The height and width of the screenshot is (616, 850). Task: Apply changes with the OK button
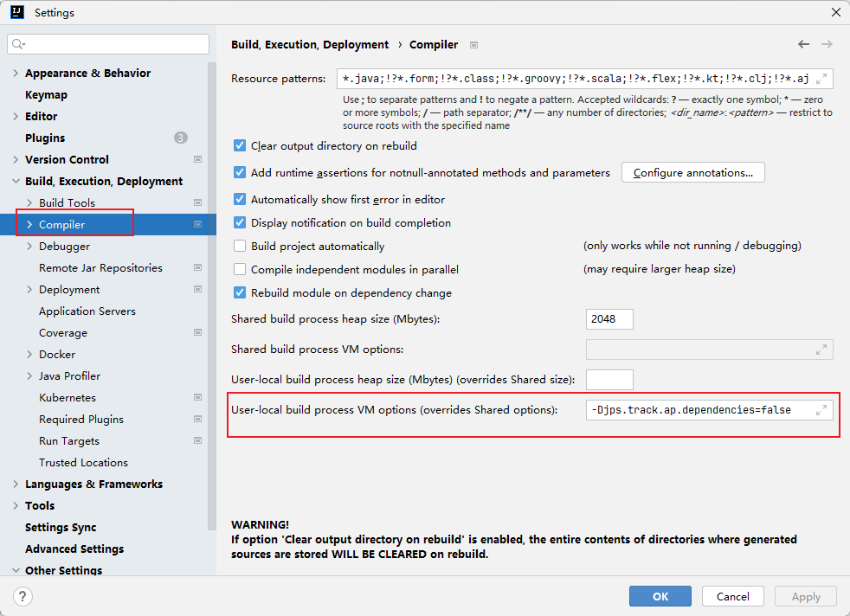tap(660, 596)
